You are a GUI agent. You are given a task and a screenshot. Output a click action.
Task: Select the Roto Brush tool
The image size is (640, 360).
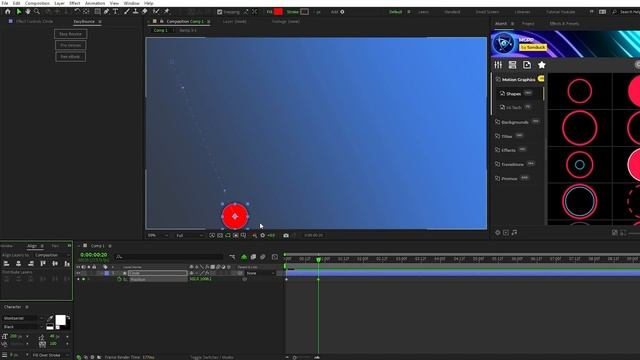[156, 12]
